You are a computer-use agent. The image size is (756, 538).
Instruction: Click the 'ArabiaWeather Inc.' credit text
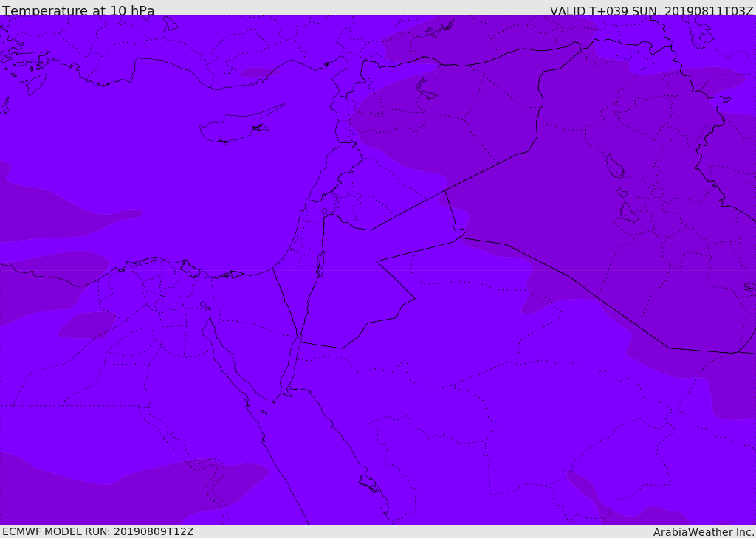[x=703, y=532]
